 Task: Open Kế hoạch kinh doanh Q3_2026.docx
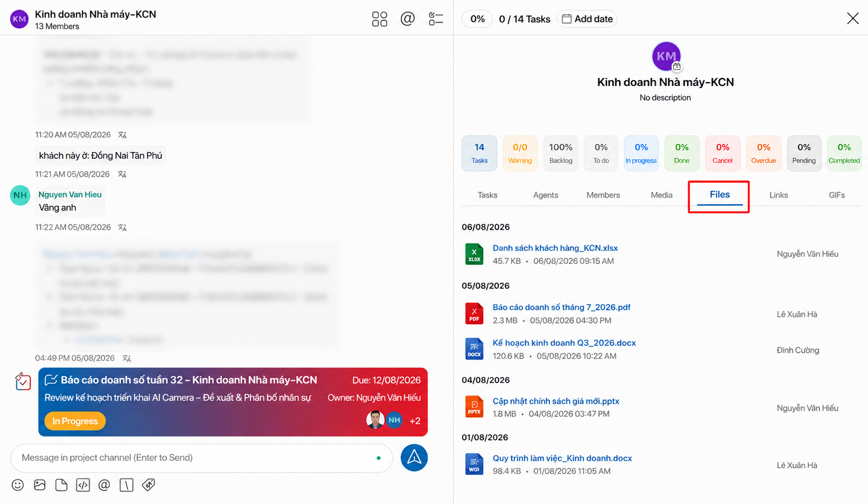[x=564, y=343]
